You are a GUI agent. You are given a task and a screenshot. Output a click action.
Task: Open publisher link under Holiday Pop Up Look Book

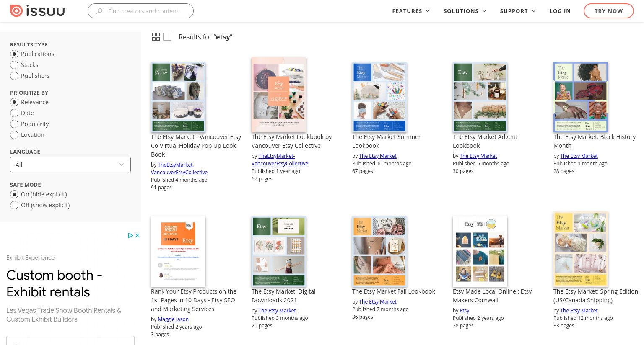pyautogui.click(x=179, y=169)
